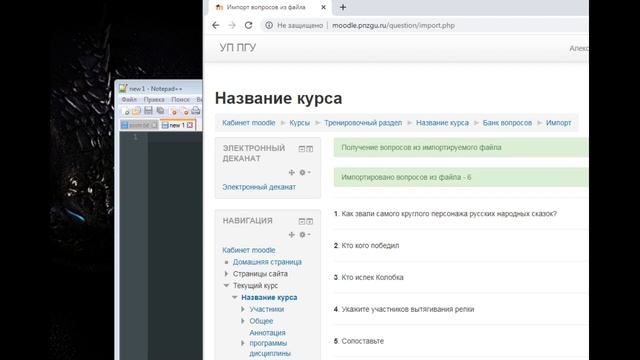Click the browser Forward arrow
The width and height of the screenshot is (640, 360).
[x=232, y=25]
